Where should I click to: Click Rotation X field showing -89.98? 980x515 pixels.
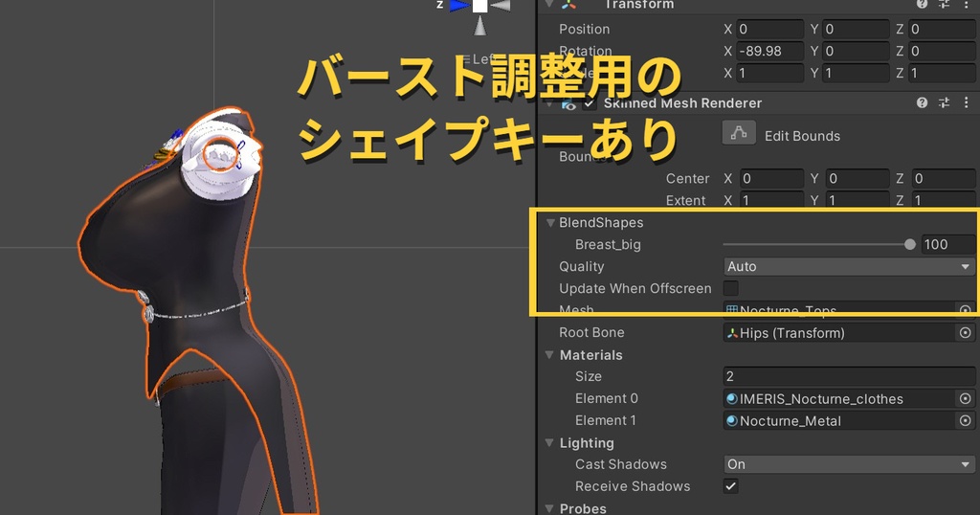(770, 51)
